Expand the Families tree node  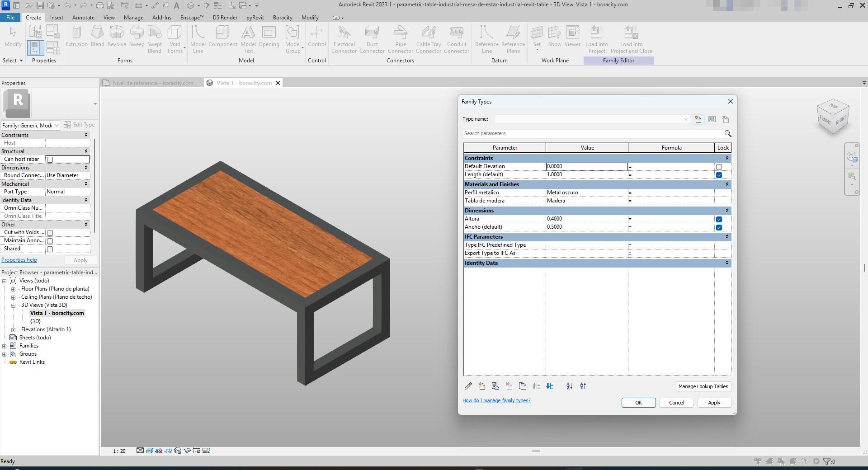5,346
